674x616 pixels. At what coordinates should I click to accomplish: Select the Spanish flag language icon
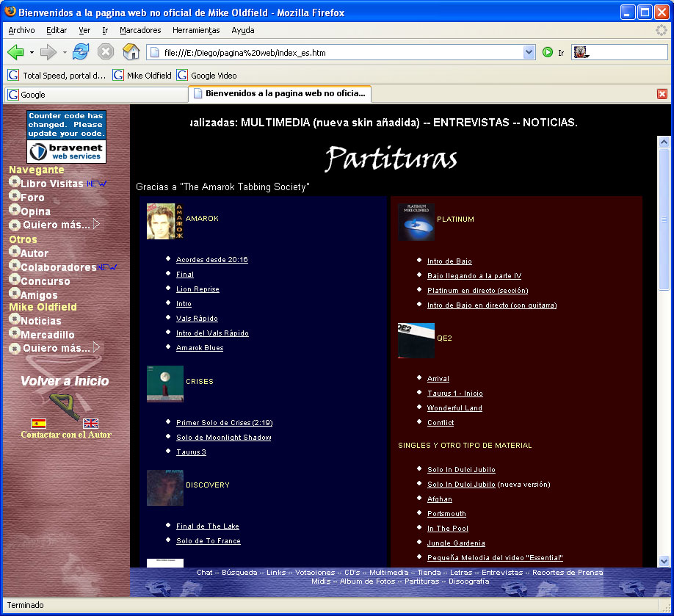(39, 424)
